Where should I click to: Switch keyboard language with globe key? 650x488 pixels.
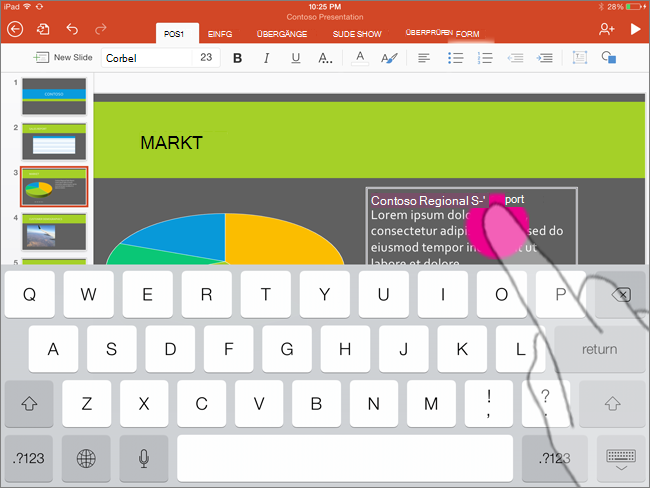click(x=86, y=458)
